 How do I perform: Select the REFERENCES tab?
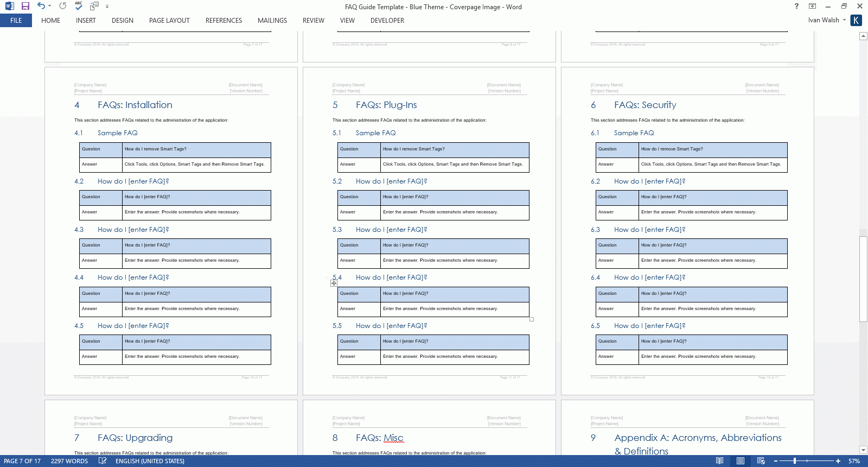coord(224,21)
